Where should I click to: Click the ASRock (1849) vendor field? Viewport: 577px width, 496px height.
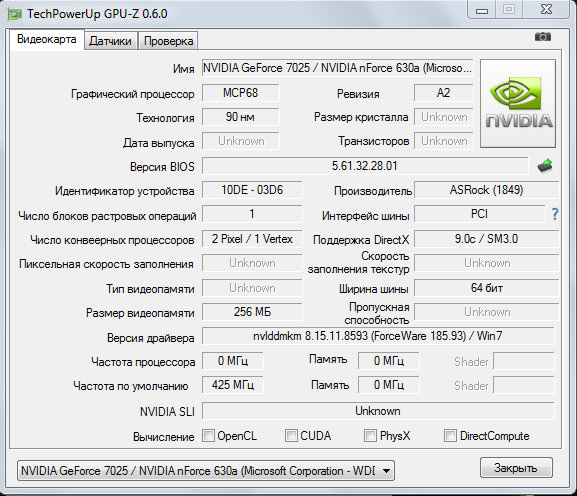point(486,190)
